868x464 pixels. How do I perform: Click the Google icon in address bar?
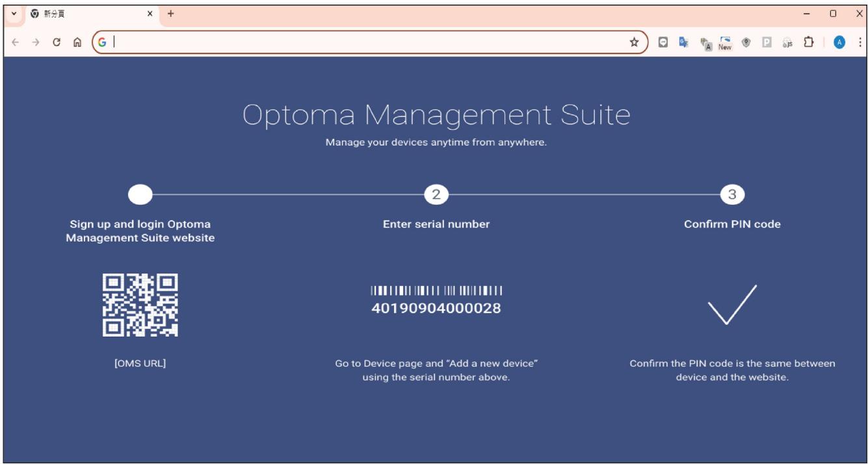pyautogui.click(x=103, y=42)
